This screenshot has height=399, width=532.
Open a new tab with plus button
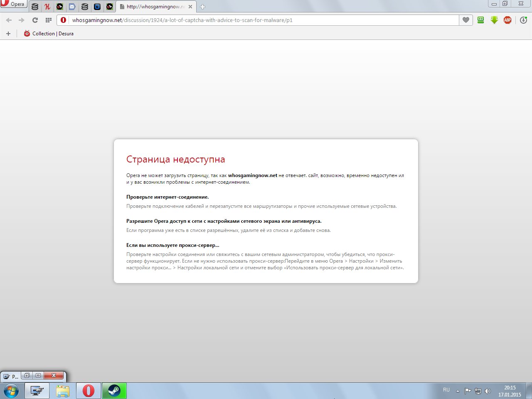point(203,7)
